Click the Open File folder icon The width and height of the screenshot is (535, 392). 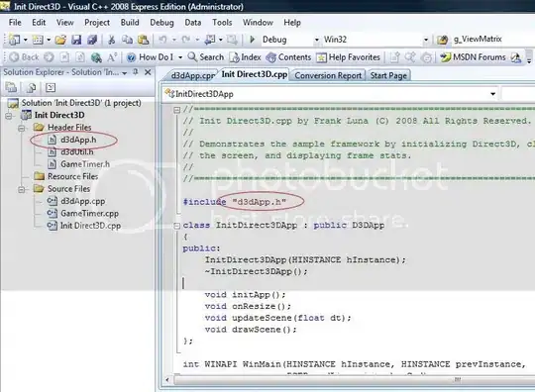click(x=60, y=40)
